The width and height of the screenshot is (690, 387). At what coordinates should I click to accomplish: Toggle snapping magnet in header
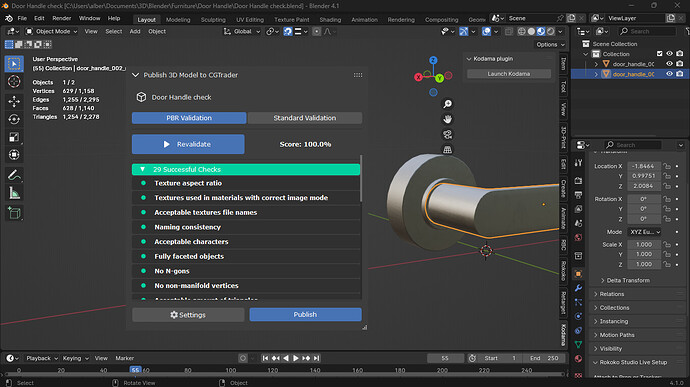(288, 31)
